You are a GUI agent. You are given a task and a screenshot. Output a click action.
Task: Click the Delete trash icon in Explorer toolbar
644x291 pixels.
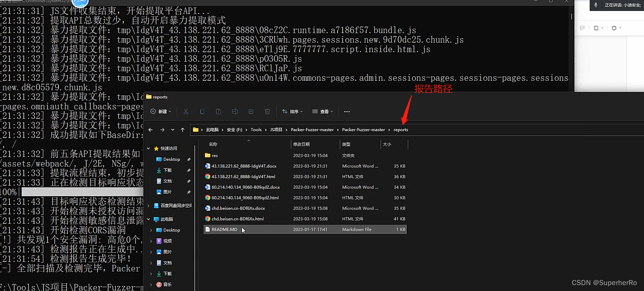[267, 112]
